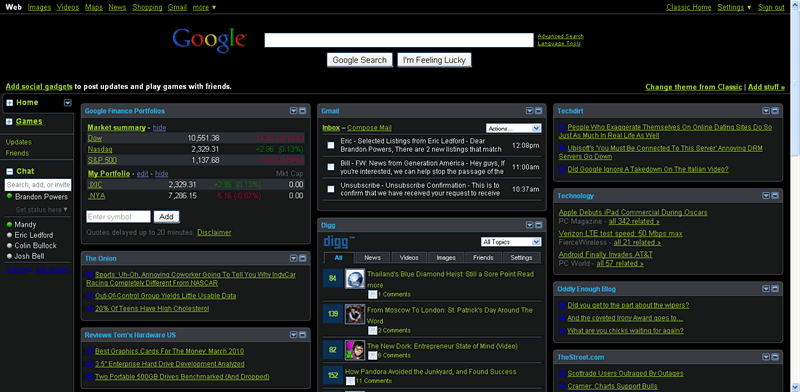The image size is (800, 392).
Task: Switch to the Videos tab in Digg
Action: click(409, 258)
